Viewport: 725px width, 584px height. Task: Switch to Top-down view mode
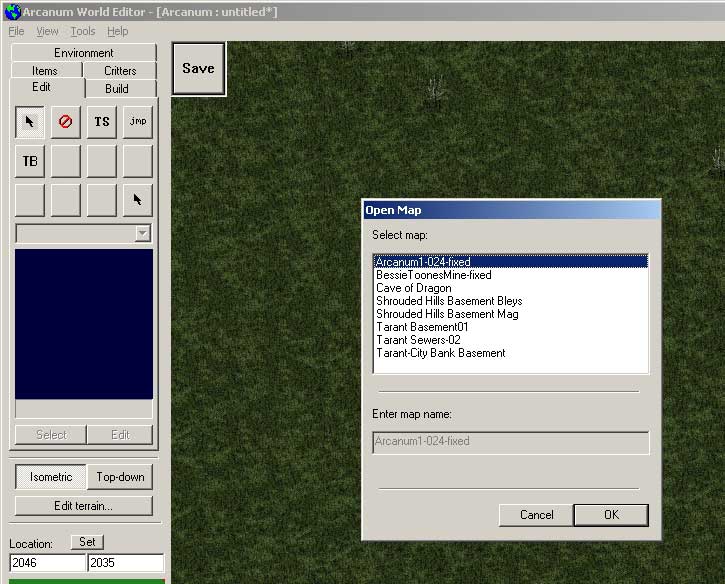pyautogui.click(x=119, y=477)
